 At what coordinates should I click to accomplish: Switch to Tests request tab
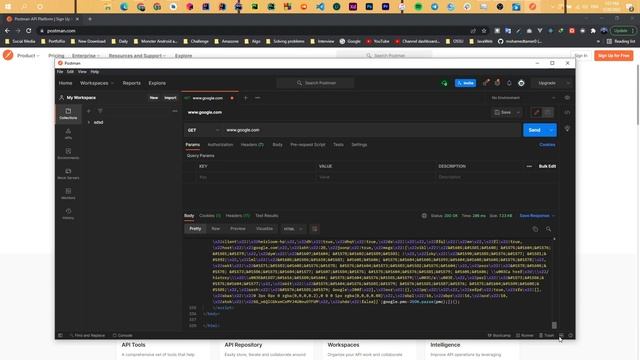[x=338, y=145]
